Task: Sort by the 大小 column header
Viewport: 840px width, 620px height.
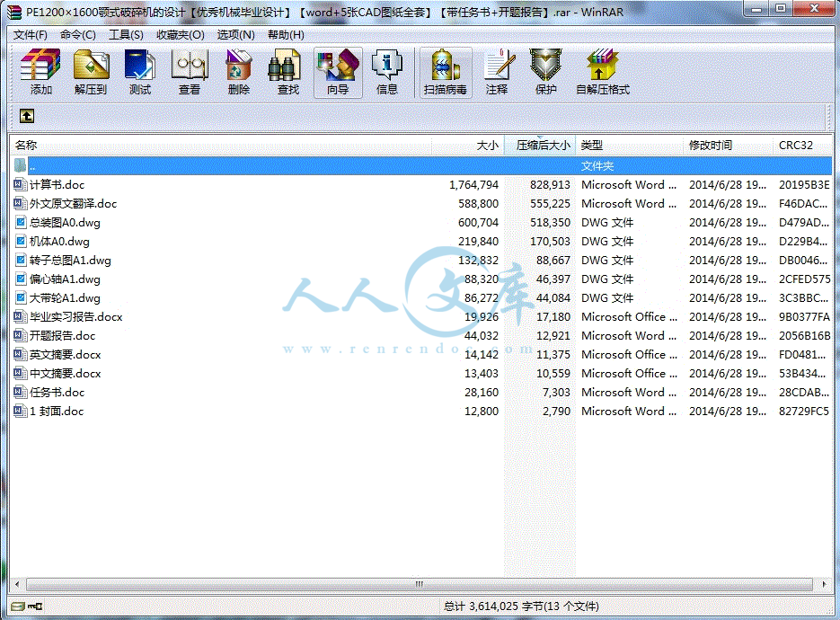Action: 468,146
